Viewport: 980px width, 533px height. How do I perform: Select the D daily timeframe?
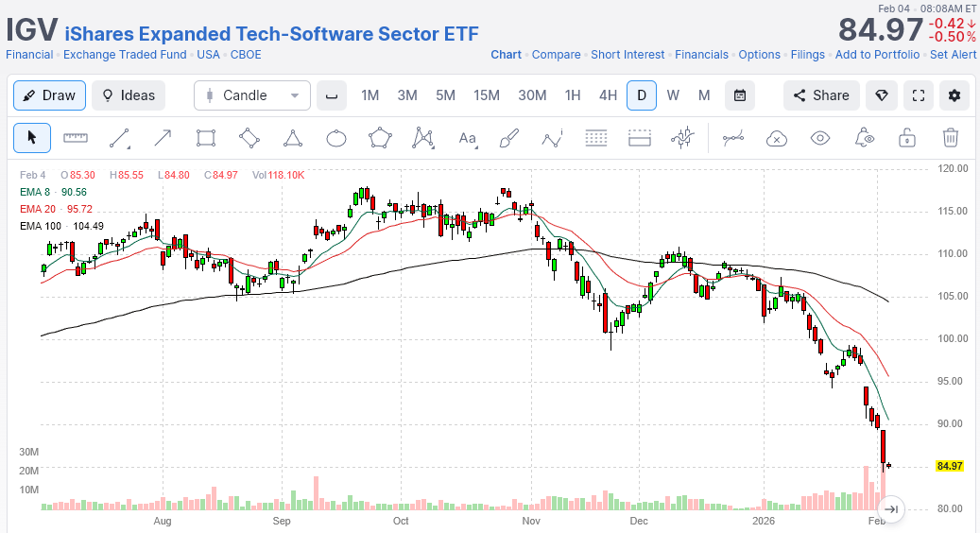pyautogui.click(x=642, y=95)
